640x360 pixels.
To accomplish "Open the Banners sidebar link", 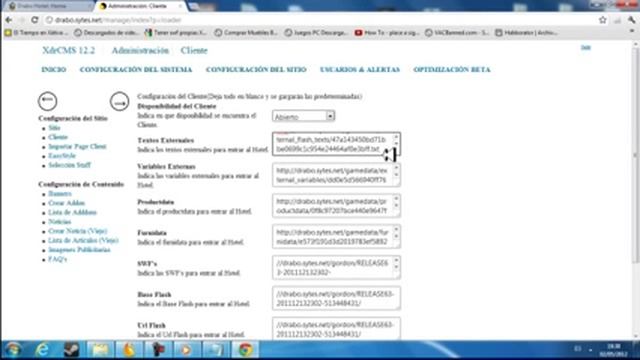I will pyautogui.click(x=60, y=194).
